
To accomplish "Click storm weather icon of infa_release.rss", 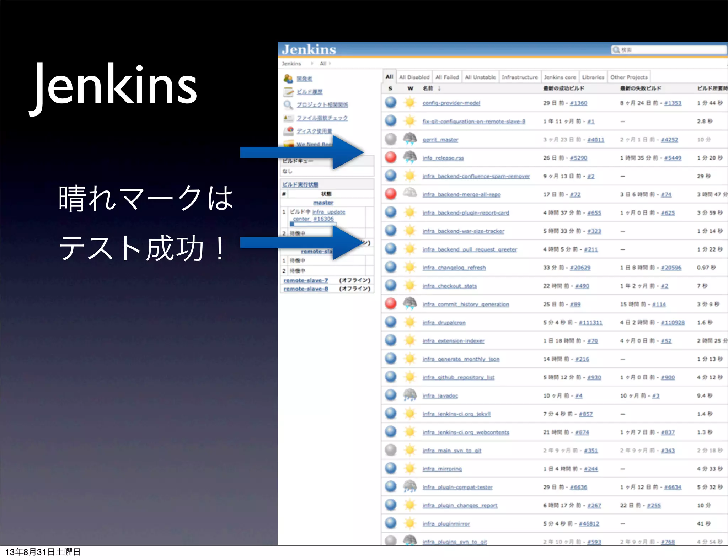I will pyautogui.click(x=410, y=157).
